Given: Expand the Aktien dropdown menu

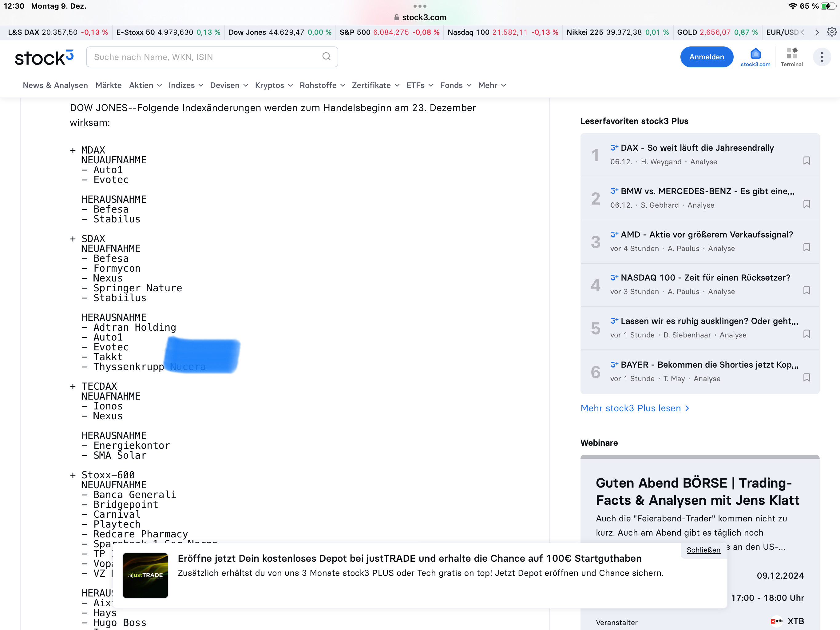Looking at the screenshot, I should (x=145, y=86).
